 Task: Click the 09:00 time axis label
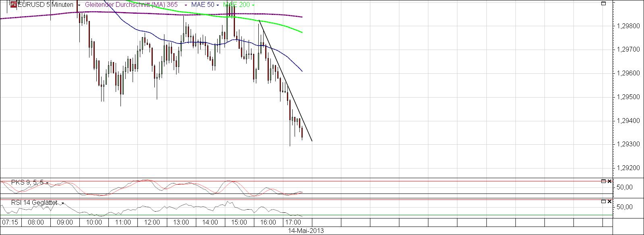tap(65, 223)
